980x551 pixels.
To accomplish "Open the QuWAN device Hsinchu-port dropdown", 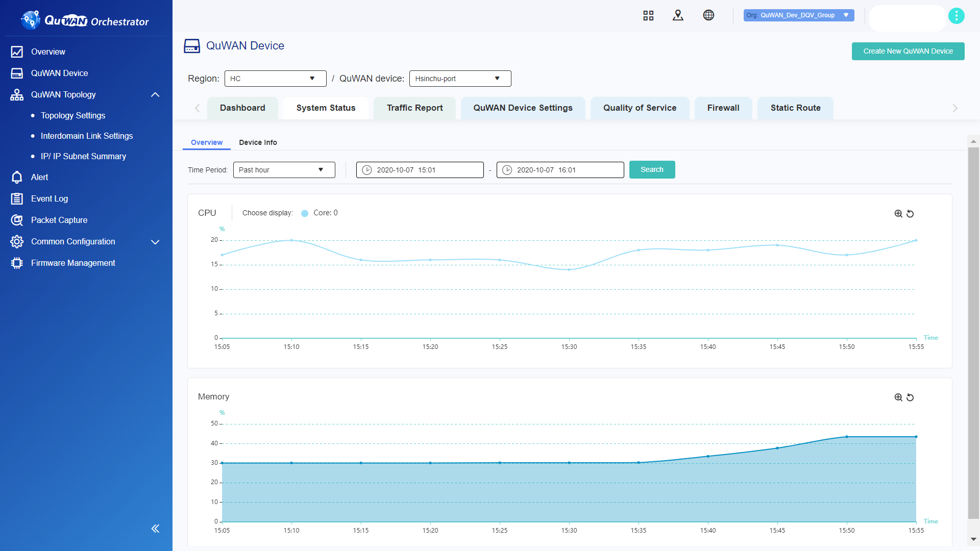I will [x=460, y=79].
